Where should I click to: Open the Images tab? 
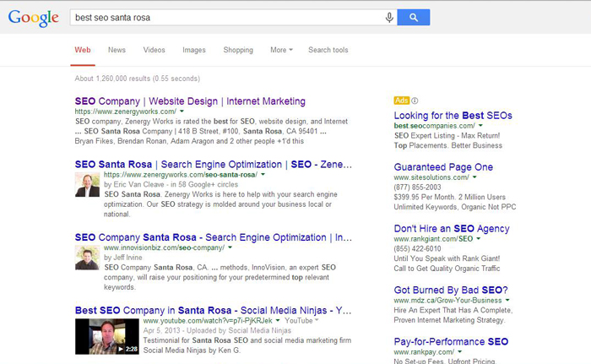pyautogui.click(x=194, y=50)
